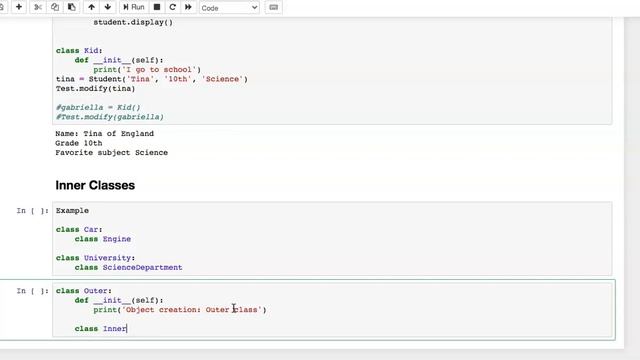640x360 pixels.
Task: Click the 'class Inner' line in Outer cell
Action: pos(101,329)
